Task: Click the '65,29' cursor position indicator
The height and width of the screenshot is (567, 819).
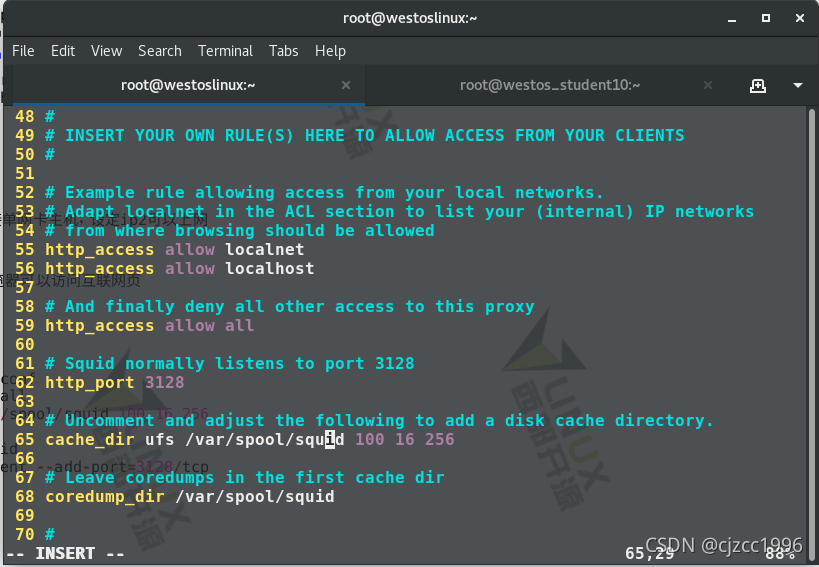Action: pos(649,553)
